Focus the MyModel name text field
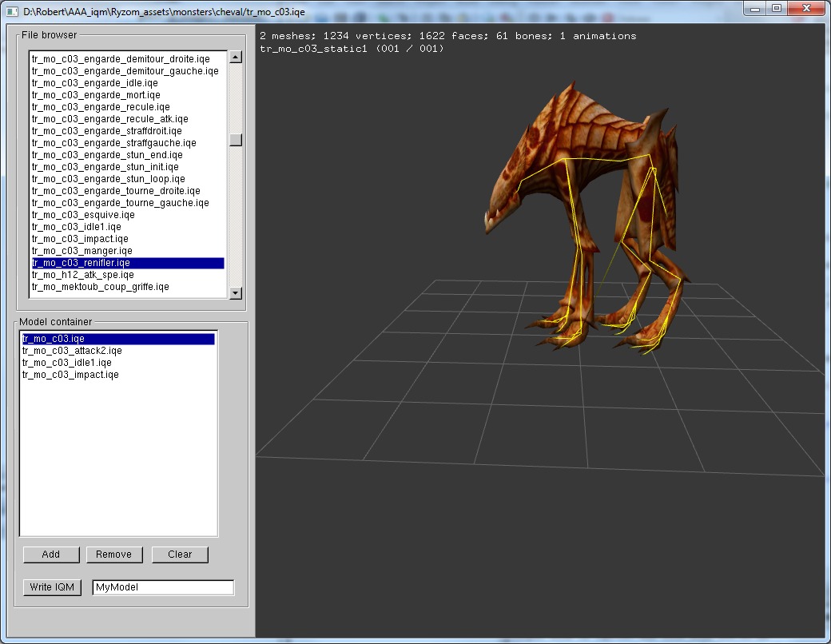 (x=163, y=587)
